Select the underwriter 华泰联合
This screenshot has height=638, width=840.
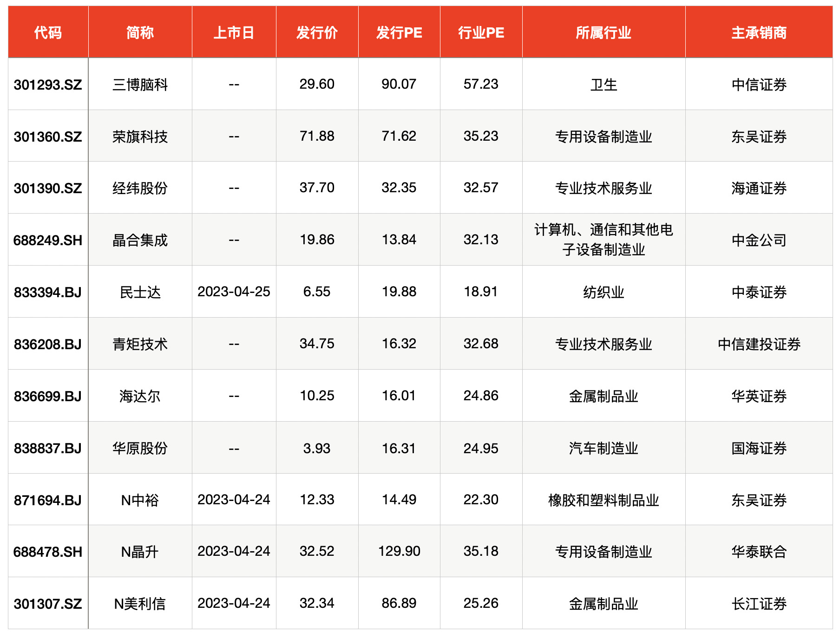pyautogui.click(x=759, y=552)
